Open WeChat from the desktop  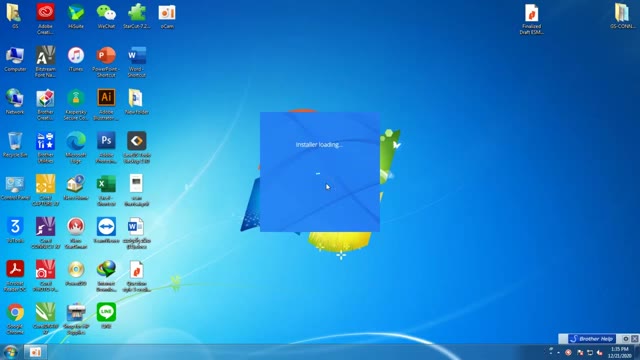click(106, 16)
